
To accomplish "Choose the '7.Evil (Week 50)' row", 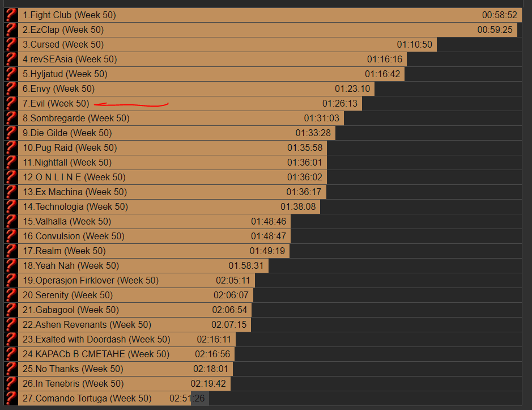I will pyautogui.click(x=56, y=103).
